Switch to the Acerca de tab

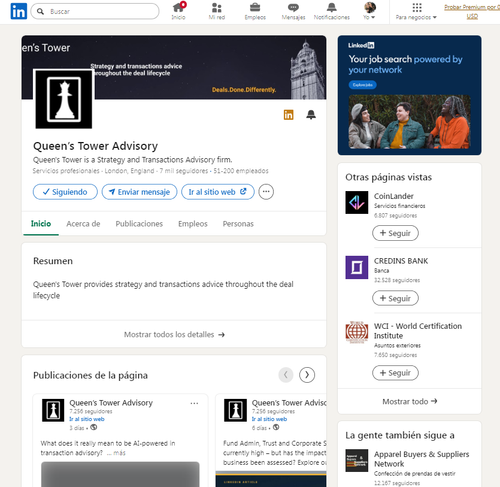[x=83, y=224]
